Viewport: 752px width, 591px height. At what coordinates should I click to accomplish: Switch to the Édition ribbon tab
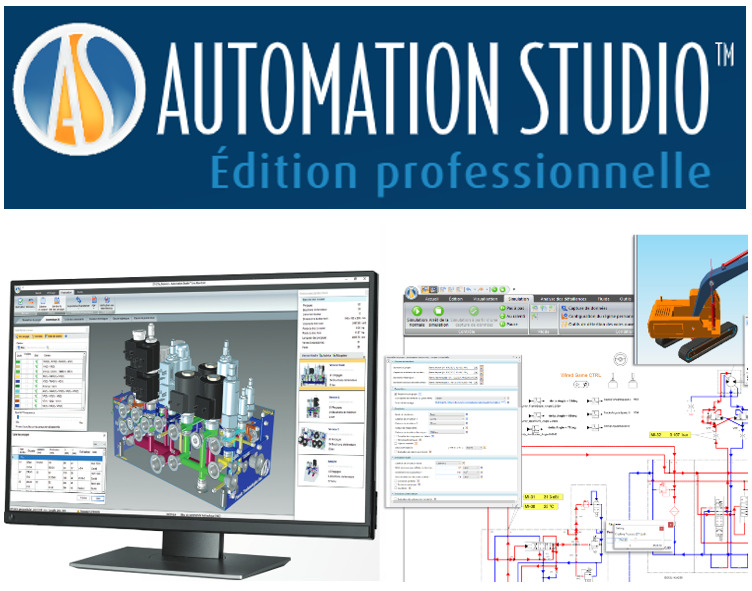coord(456,298)
